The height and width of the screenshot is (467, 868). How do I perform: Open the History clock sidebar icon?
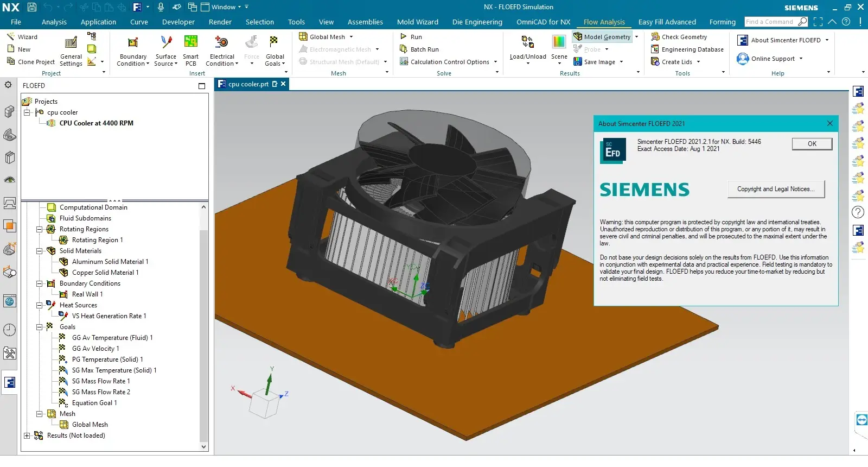9,330
